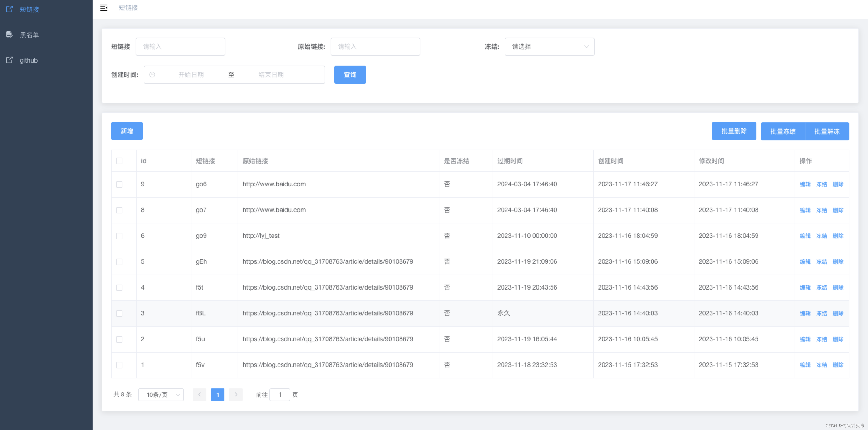Check the row with id 1 (f5v)
868x430 pixels.
pos(119,365)
